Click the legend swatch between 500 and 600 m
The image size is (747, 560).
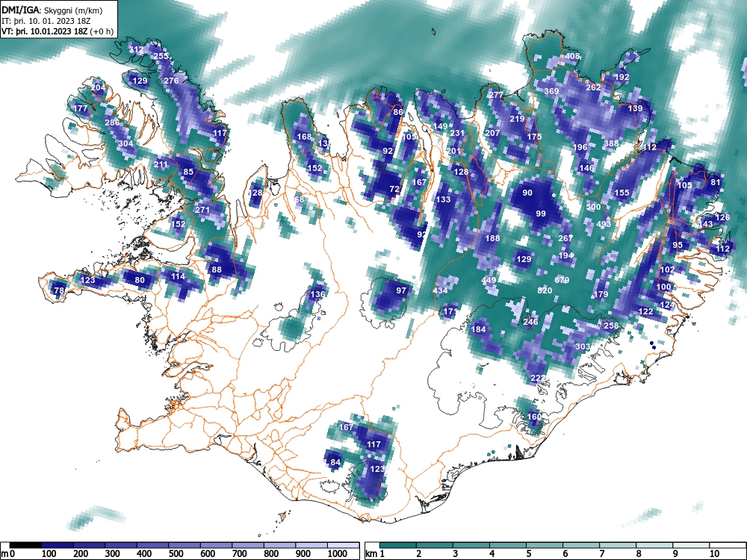point(185,545)
